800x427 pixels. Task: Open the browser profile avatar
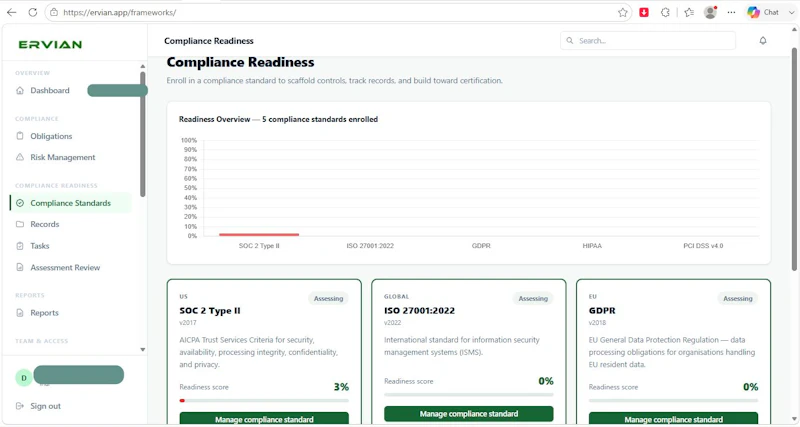(710, 12)
